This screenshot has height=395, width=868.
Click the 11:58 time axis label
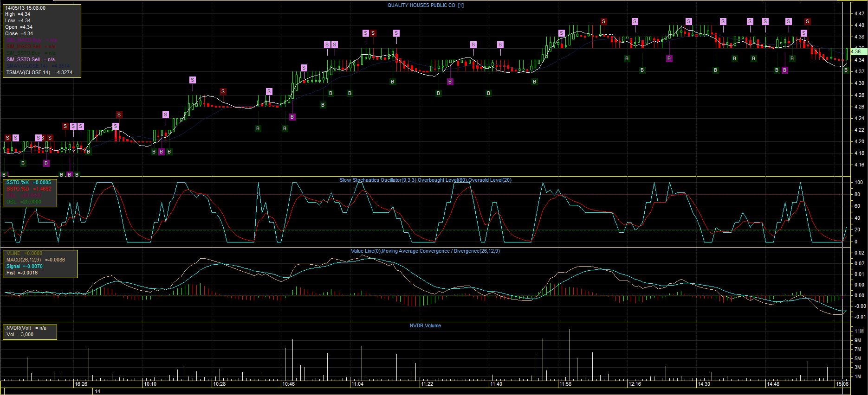(x=565, y=384)
